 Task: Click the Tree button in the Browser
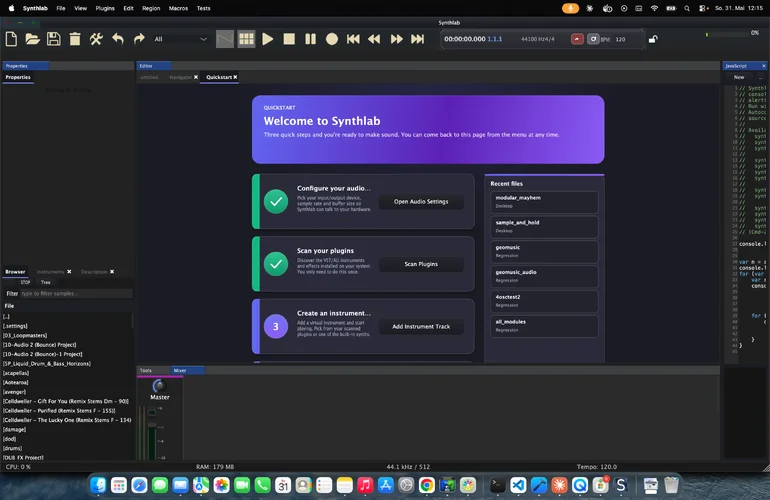[x=46, y=282]
